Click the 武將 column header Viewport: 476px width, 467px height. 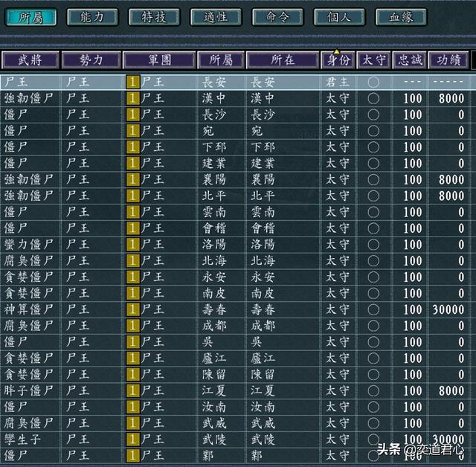pyautogui.click(x=30, y=60)
